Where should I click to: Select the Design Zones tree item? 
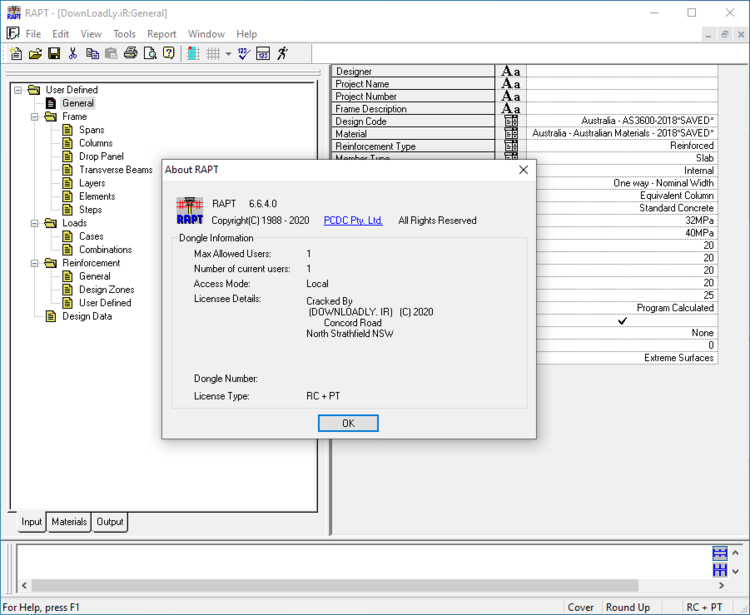[106, 290]
